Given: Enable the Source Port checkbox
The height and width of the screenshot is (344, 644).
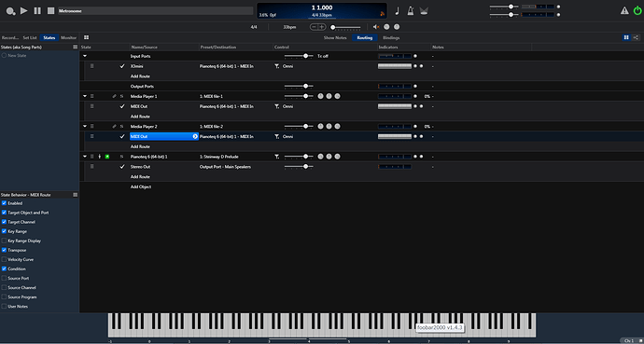Looking at the screenshot, I should (4, 279).
